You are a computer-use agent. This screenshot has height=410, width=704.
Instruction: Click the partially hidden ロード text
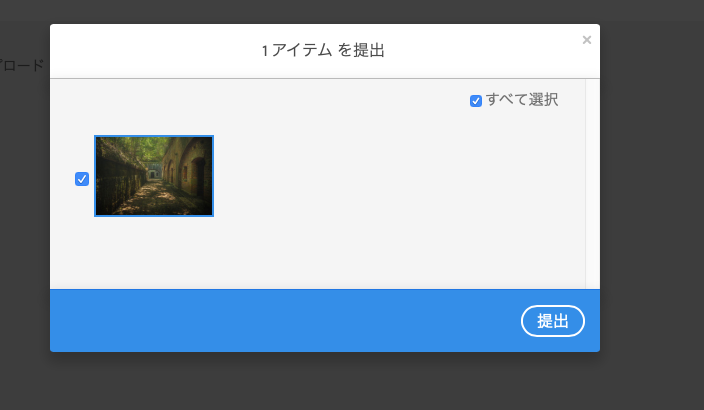pos(22,66)
